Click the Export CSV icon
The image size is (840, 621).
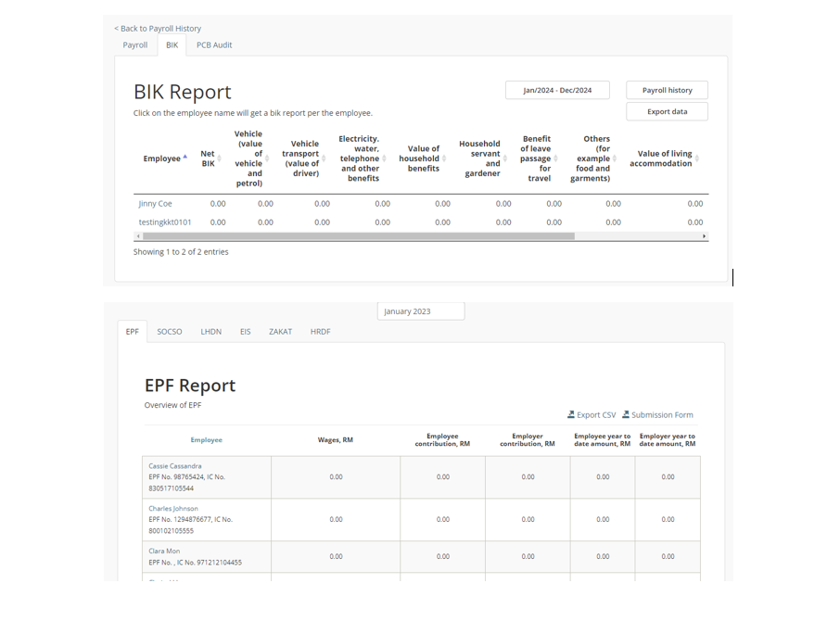[x=571, y=414]
